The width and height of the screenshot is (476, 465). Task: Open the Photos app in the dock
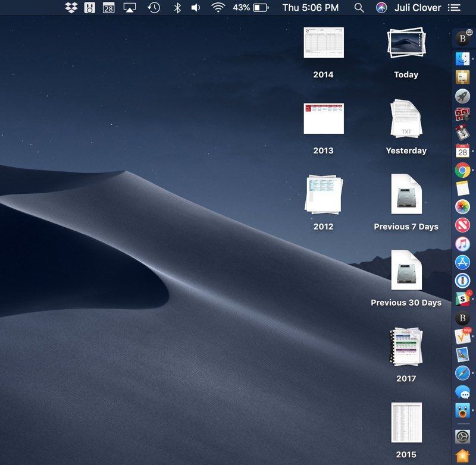[x=462, y=206]
